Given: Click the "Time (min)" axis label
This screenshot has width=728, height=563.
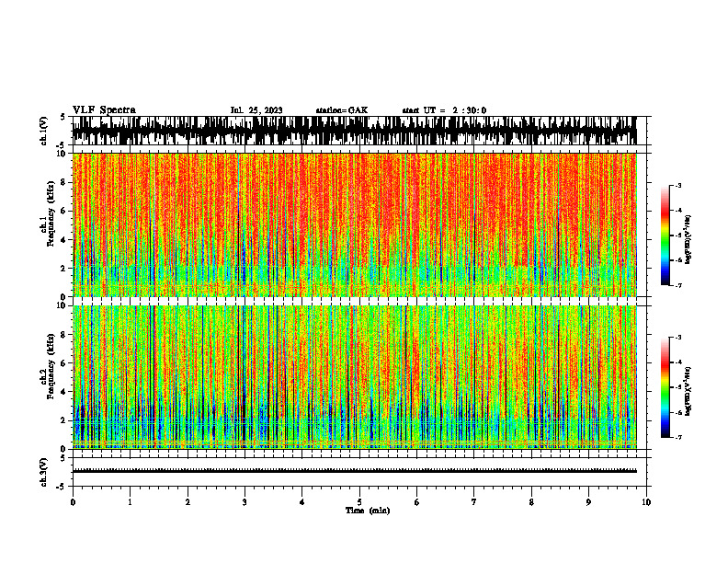Looking at the screenshot, I should 368,511.
